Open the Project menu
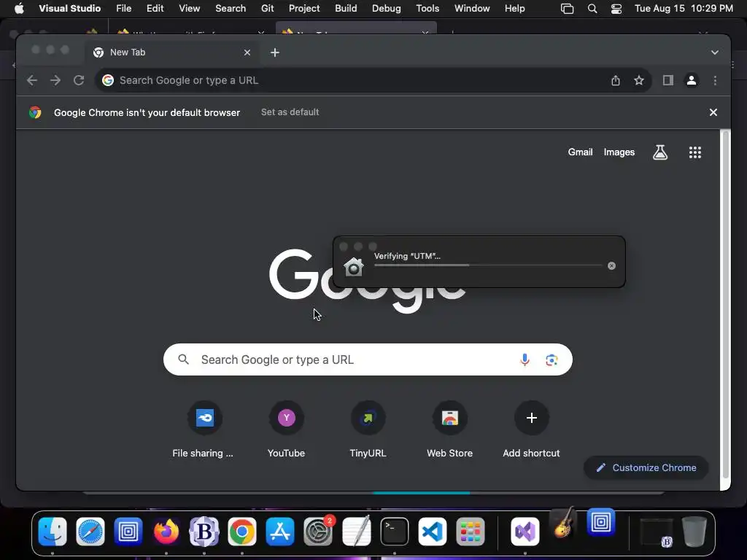Viewport: 747px width, 560px height. pyautogui.click(x=304, y=8)
